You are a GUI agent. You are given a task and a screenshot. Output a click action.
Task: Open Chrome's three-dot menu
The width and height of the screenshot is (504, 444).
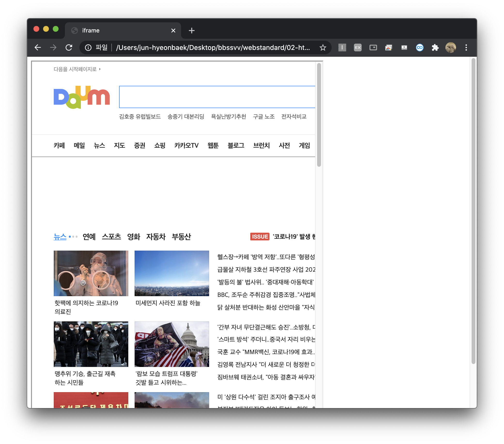coord(466,48)
